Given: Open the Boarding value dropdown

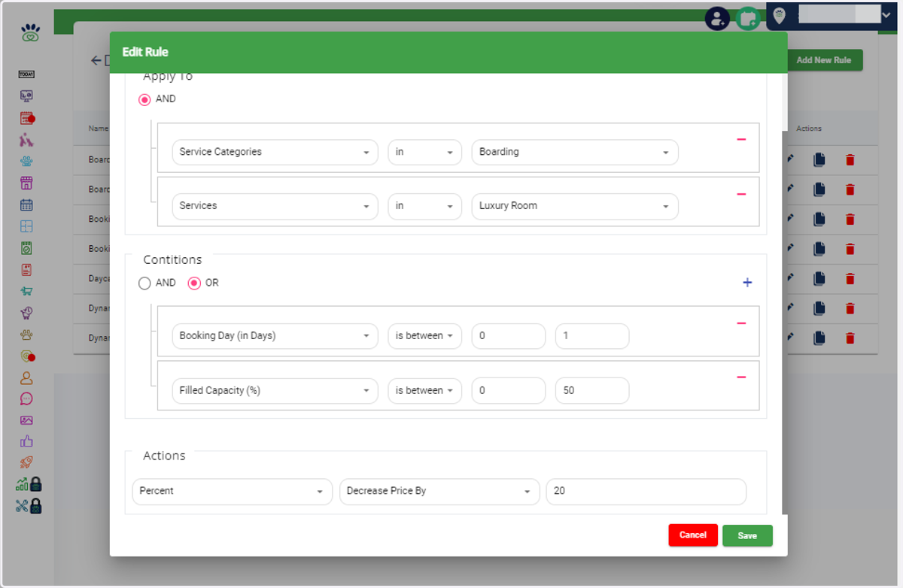Looking at the screenshot, I should point(575,152).
